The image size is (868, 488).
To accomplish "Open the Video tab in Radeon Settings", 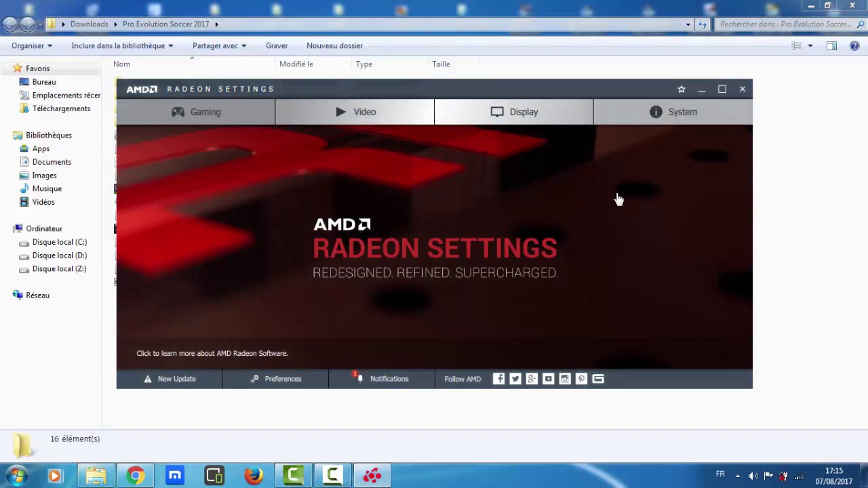I will (x=355, y=112).
